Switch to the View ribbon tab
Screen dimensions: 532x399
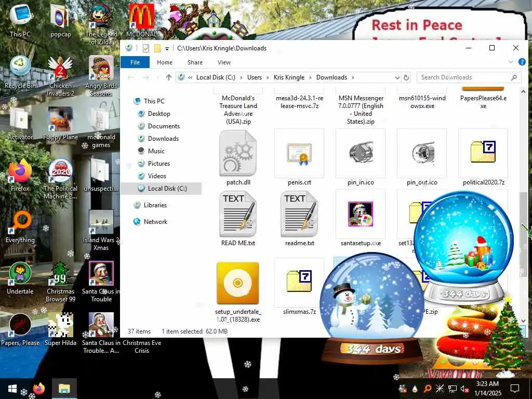pyautogui.click(x=224, y=62)
